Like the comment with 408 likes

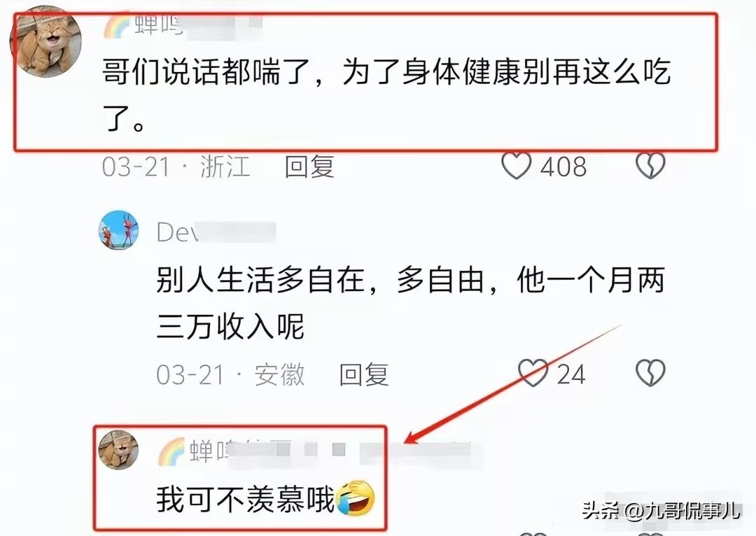(517, 166)
